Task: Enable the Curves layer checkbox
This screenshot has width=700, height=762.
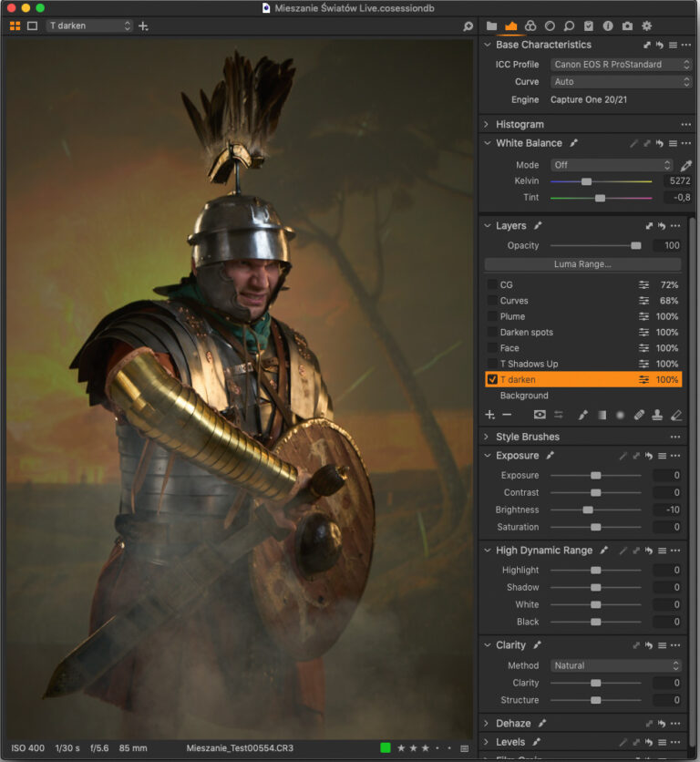Action: click(x=492, y=300)
